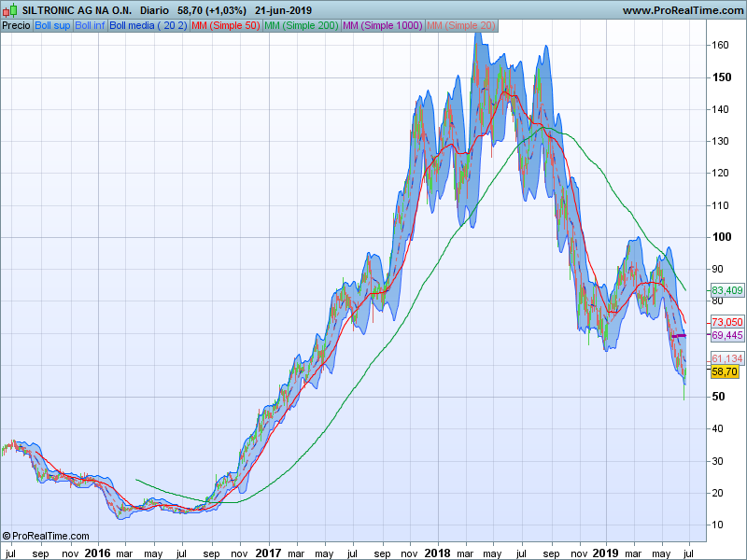Click the 2016 year label on time axis
Image resolution: width=747 pixels, height=560 pixels.
click(x=97, y=553)
